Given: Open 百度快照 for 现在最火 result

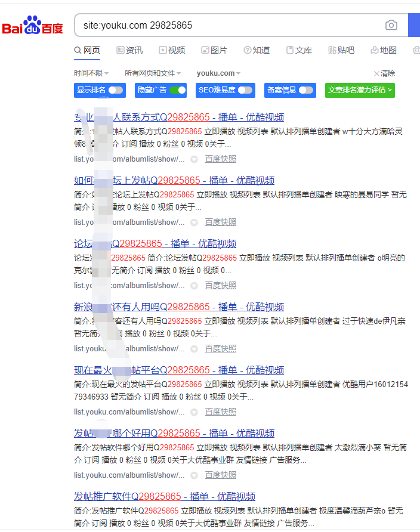Looking at the screenshot, I should tap(221, 412).
